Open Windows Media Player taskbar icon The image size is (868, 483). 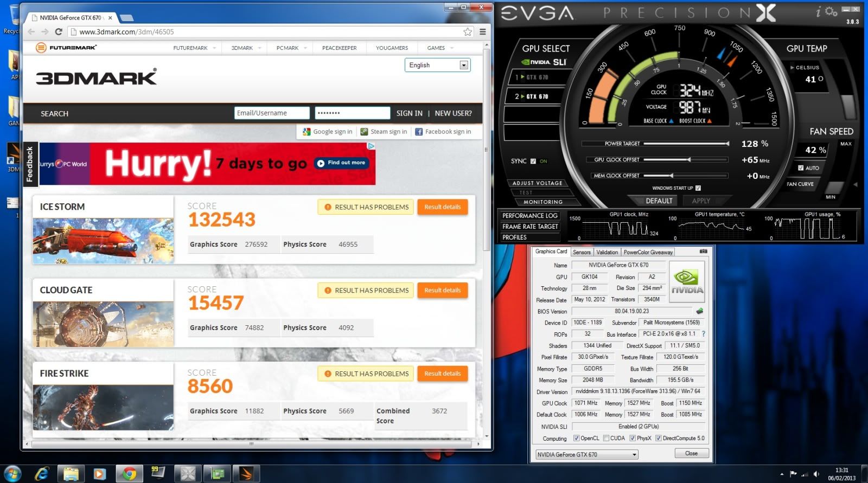[x=99, y=474]
